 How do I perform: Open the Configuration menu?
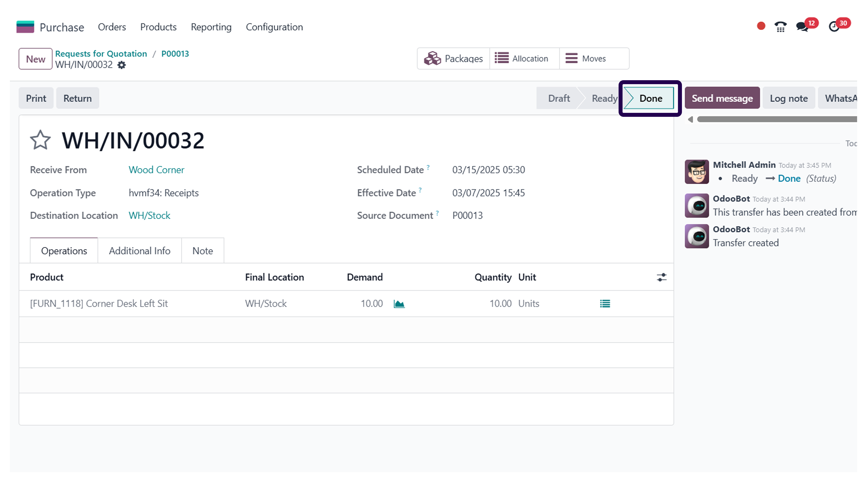click(x=274, y=27)
